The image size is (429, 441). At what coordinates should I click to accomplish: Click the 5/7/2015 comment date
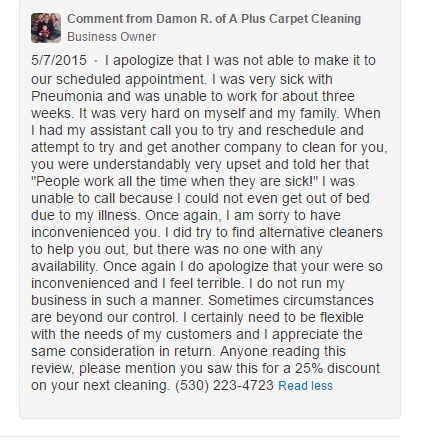(59, 61)
